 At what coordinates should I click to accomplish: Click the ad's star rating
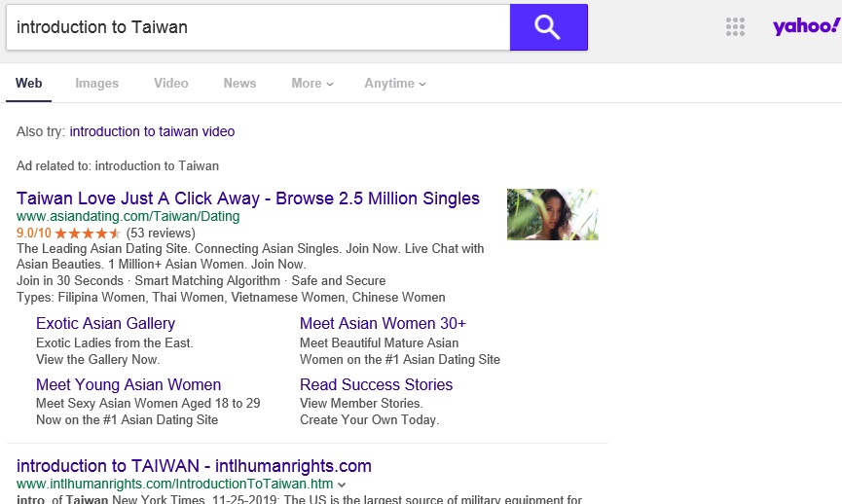(88, 234)
